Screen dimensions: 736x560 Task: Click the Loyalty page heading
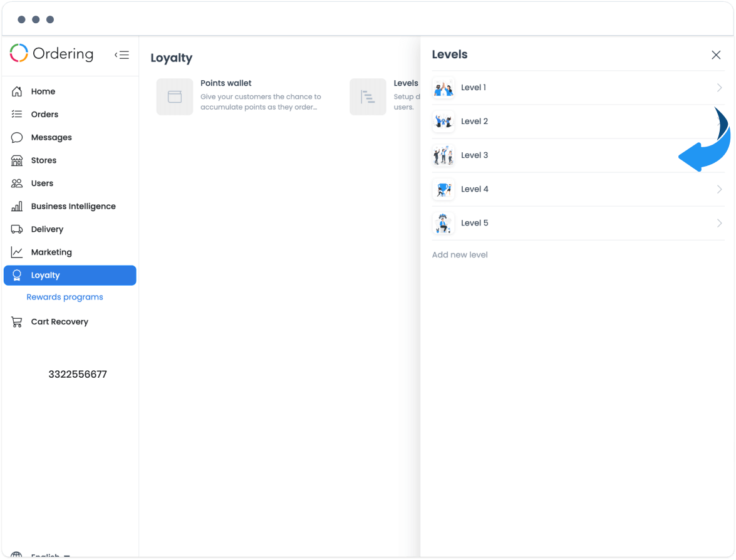pos(172,58)
